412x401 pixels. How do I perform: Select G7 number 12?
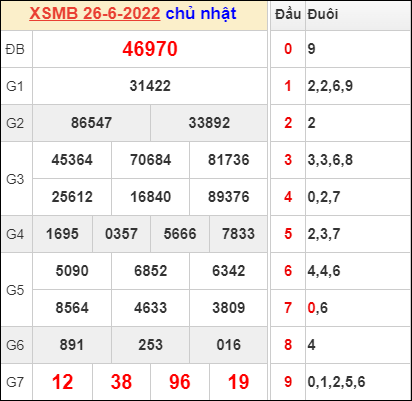coord(62,382)
